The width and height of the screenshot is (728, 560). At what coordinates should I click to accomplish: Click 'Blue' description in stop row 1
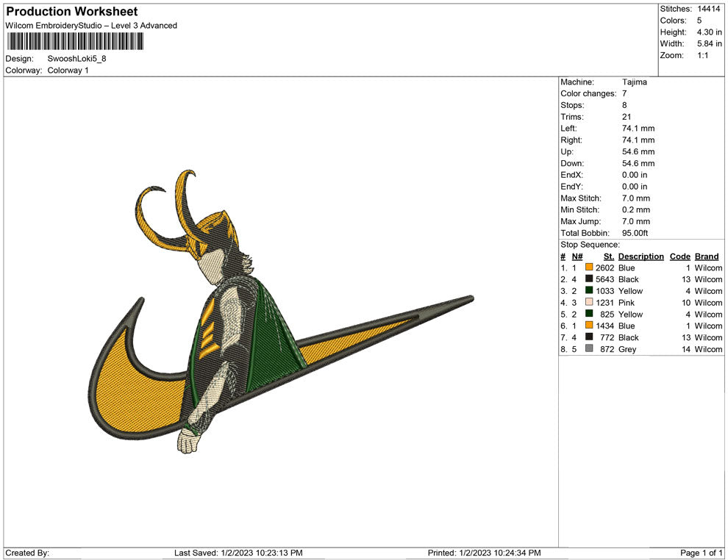coord(627,268)
